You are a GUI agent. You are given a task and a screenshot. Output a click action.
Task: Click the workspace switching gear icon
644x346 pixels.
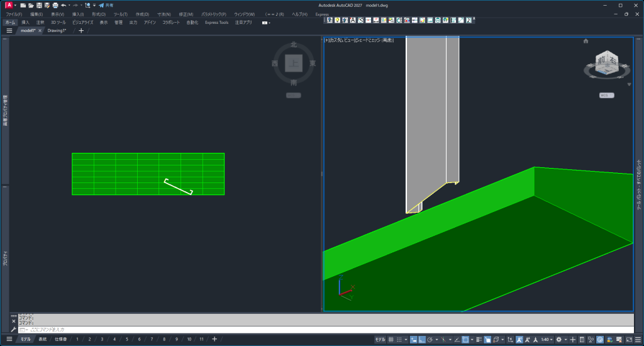click(x=558, y=340)
